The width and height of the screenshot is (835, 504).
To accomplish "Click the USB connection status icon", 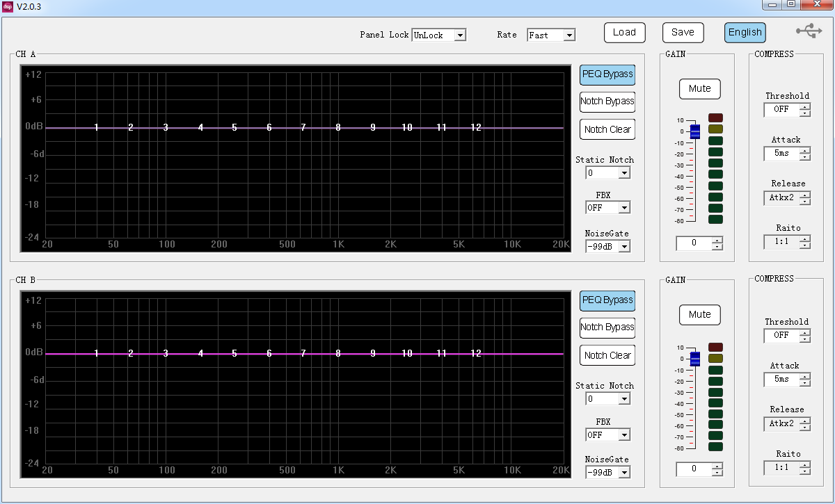I will 809,31.
